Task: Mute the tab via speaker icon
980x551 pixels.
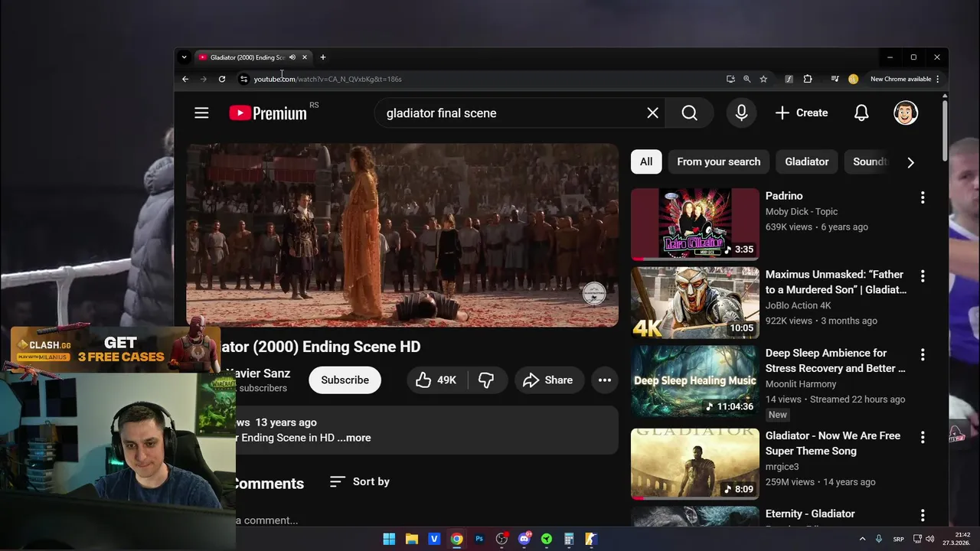Action: click(x=292, y=57)
